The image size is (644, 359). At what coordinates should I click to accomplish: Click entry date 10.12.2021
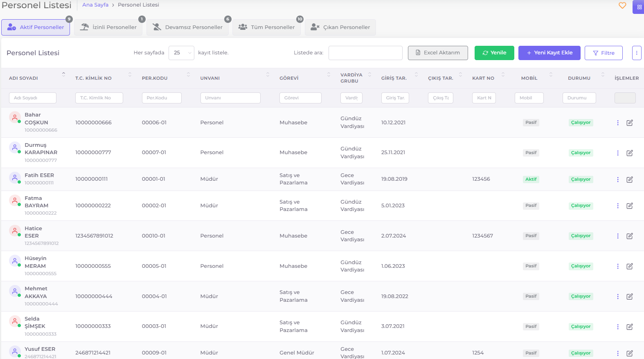(x=393, y=123)
